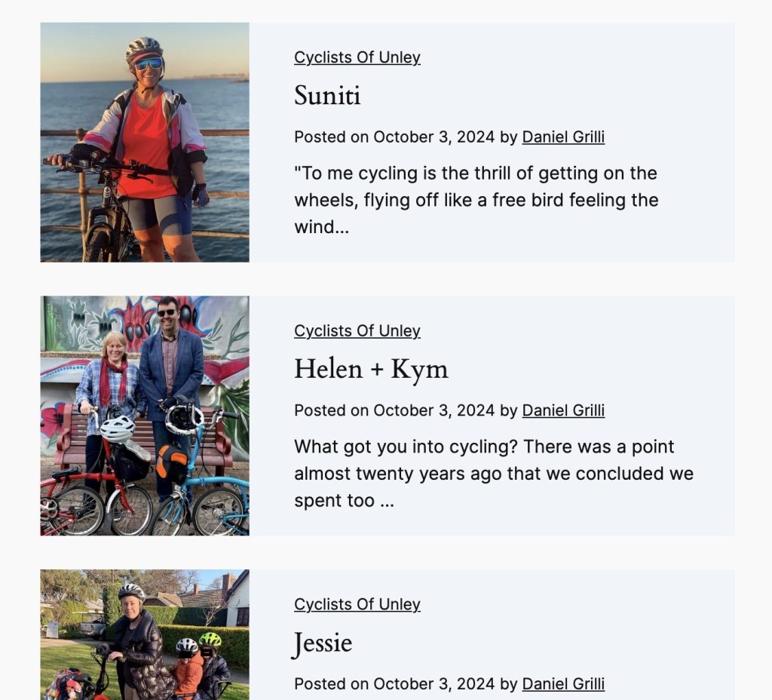The image size is (772, 700).
Task: Visit Daniel Grilli author link in Helen + Kym post
Action: pos(563,410)
